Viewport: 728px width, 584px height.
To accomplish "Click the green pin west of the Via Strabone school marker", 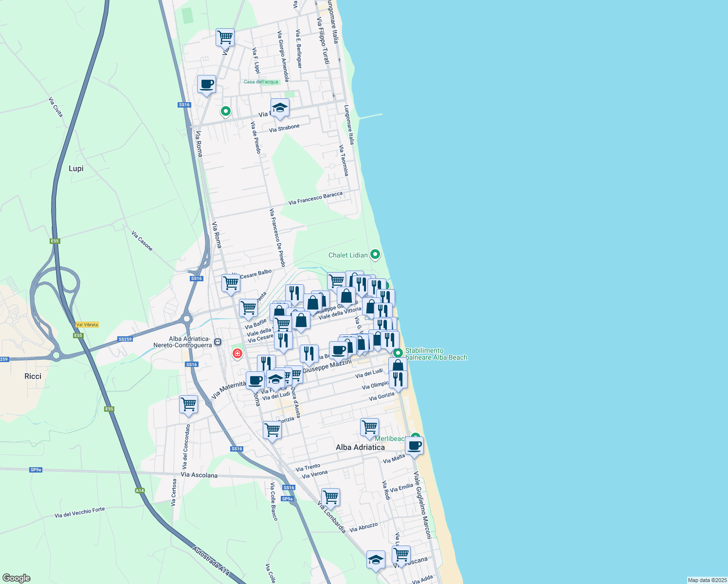I will [226, 111].
